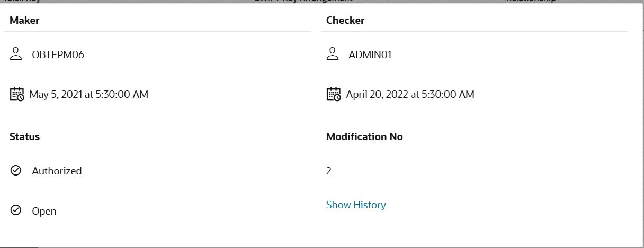Click the Modification No heading
This screenshot has width=644, height=248.
[364, 136]
